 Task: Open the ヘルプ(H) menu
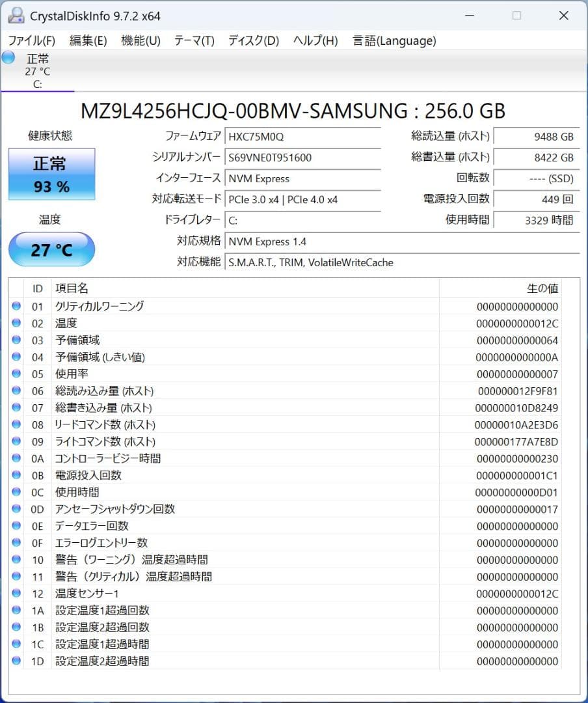click(x=315, y=40)
